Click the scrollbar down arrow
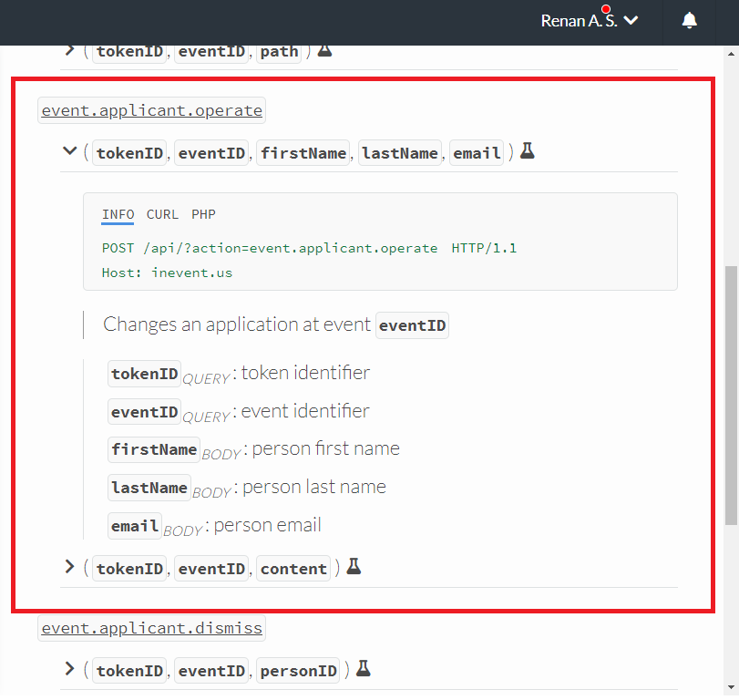Screen dimensions: 739x700 [732, 688]
